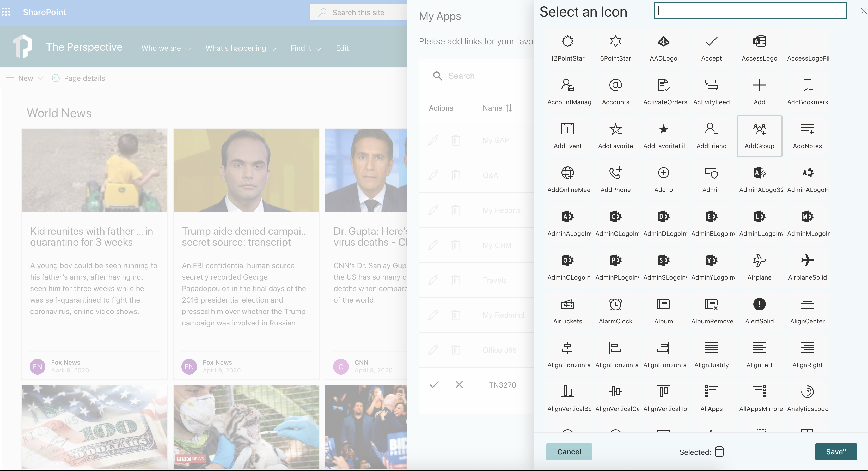The image size is (868, 471).
Task: Save the selected icon
Action: point(836,451)
